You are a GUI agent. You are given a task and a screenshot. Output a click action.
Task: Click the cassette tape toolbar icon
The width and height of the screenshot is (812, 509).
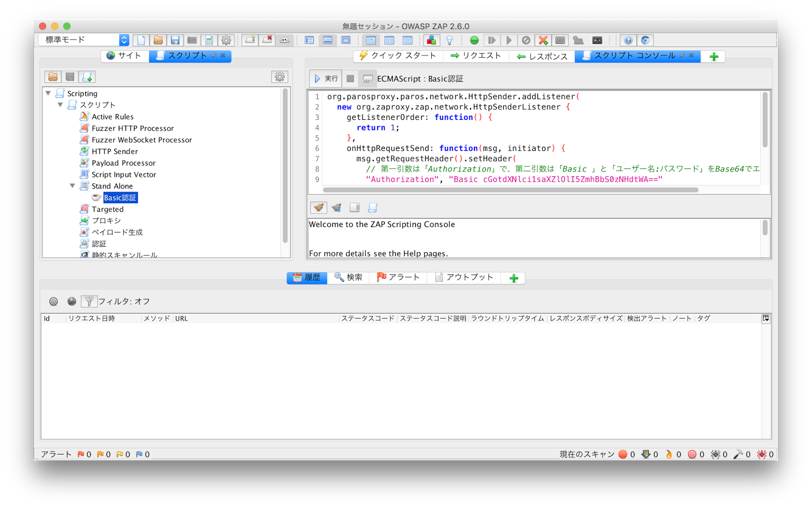(597, 40)
